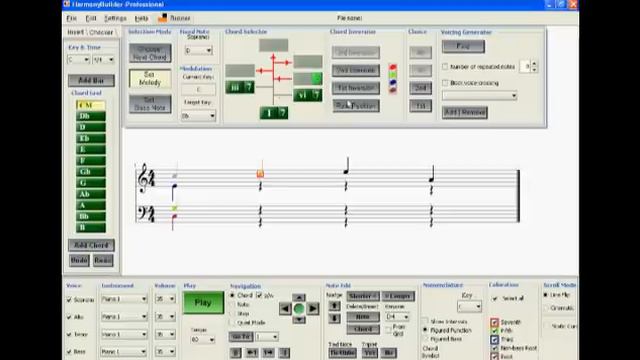
Task: Select the Eb chord in Chord Grid
Action: [91, 138]
